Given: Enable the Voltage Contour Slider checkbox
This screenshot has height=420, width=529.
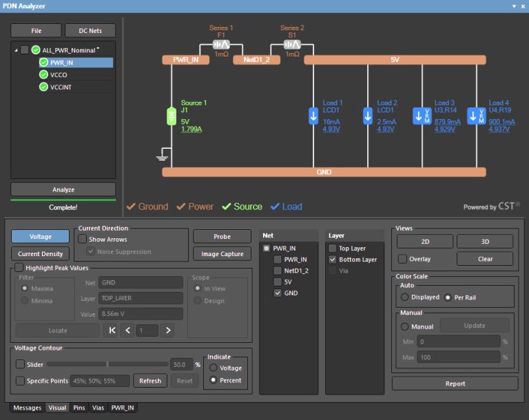Looking at the screenshot, I should click(x=20, y=364).
